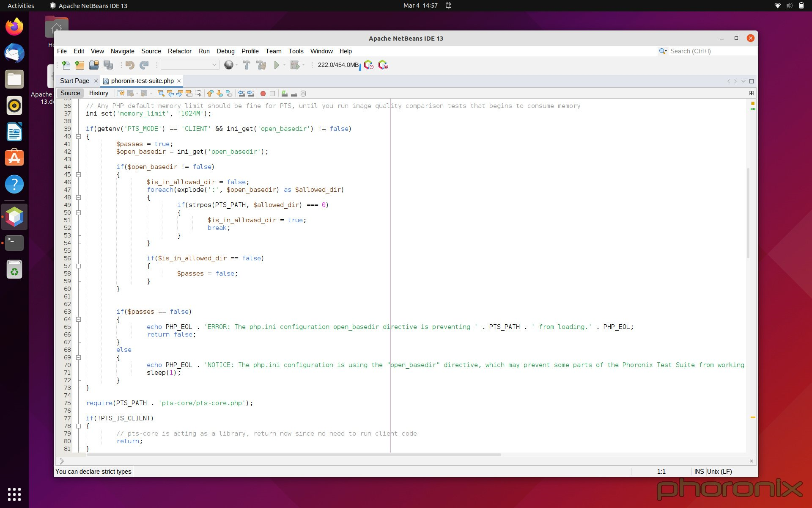Click the Open Project icon
This screenshot has width=812, height=508.
pyautogui.click(x=94, y=65)
